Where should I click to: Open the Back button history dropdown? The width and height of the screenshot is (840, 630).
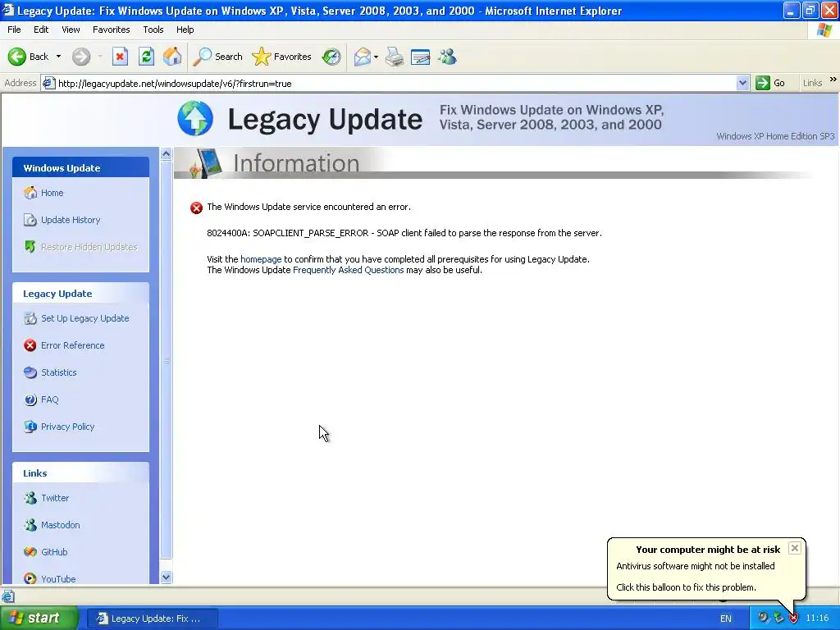[x=58, y=57]
